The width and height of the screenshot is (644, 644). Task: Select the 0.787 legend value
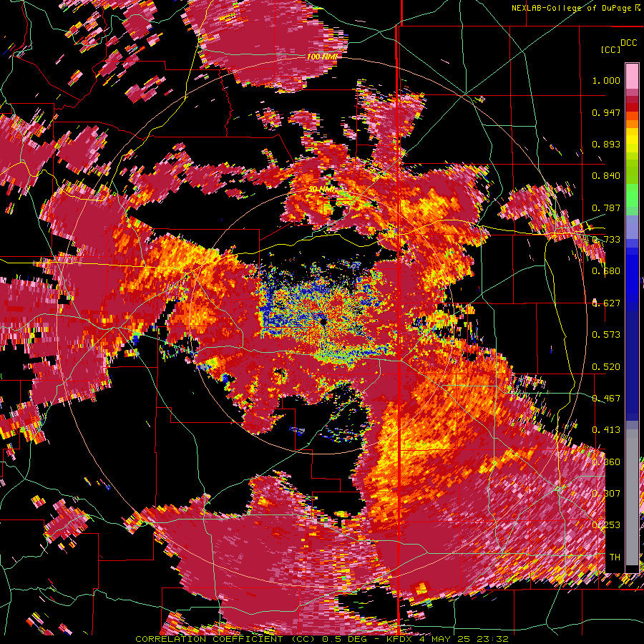(x=606, y=208)
